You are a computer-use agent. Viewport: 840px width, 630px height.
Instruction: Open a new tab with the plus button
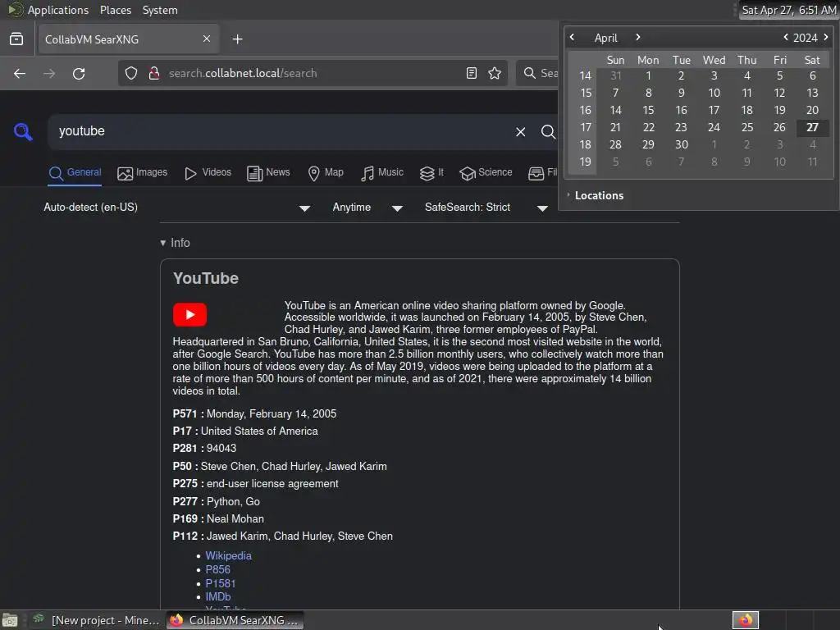pyautogui.click(x=237, y=39)
